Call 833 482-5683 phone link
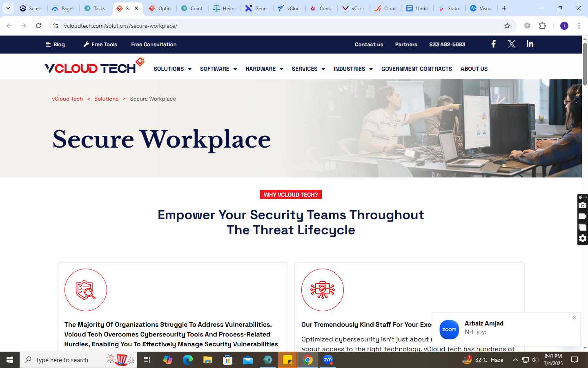 (x=447, y=44)
